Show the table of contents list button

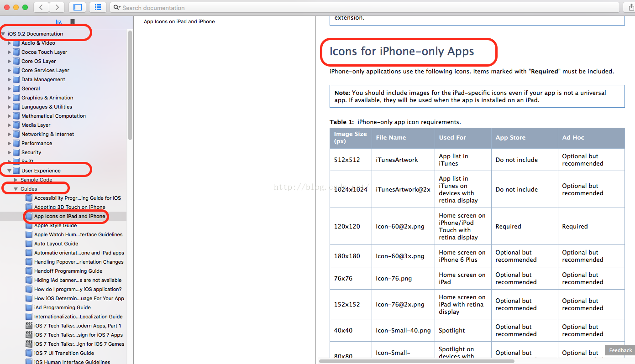(x=98, y=7)
